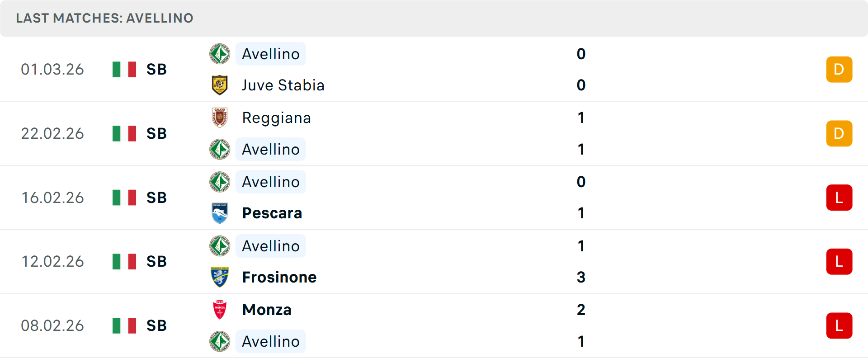This screenshot has height=358, width=868.
Task: Open the Juve Stabia team link
Action: click(x=283, y=85)
